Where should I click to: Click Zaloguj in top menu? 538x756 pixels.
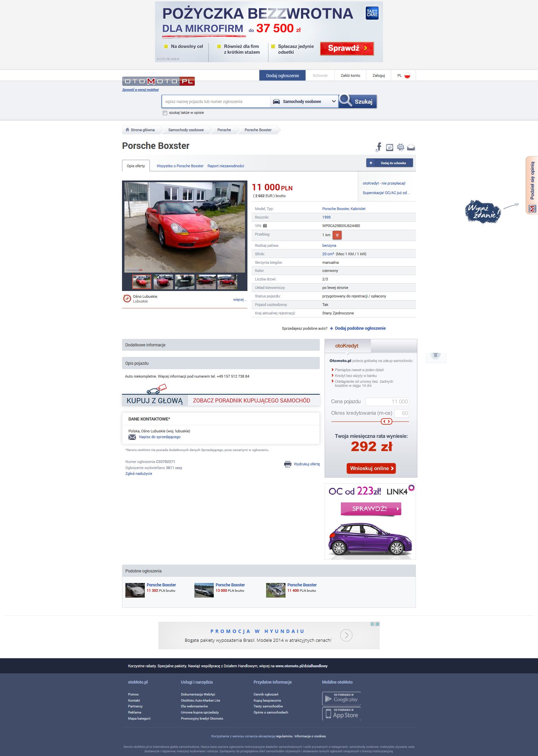tap(379, 75)
